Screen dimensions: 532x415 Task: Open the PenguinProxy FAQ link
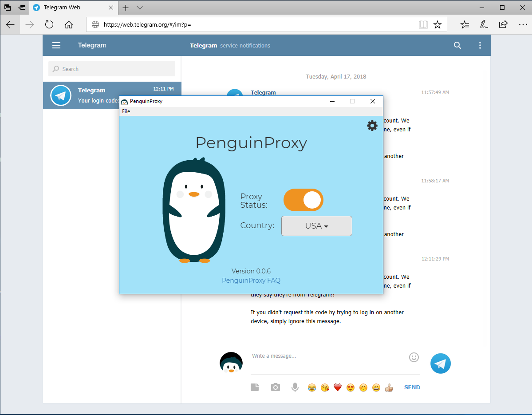click(x=251, y=281)
